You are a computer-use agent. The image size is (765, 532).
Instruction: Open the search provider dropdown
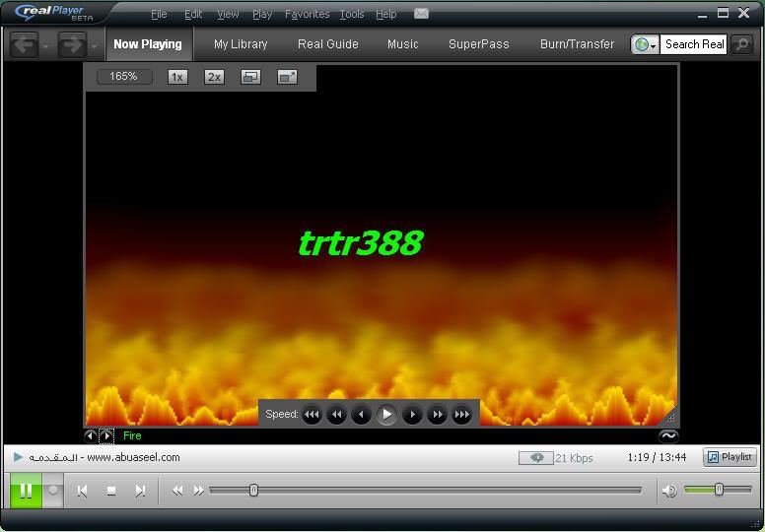646,44
